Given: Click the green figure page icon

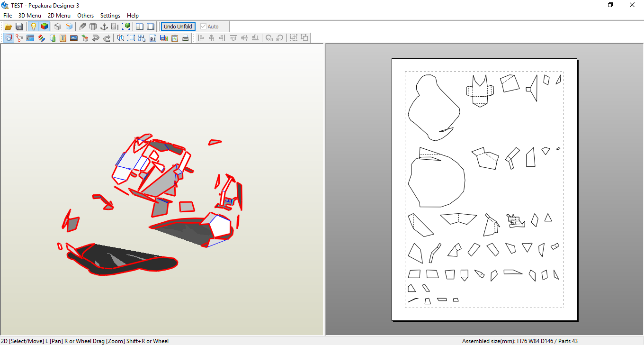Looking at the screenshot, I should [x=52, y=38].
